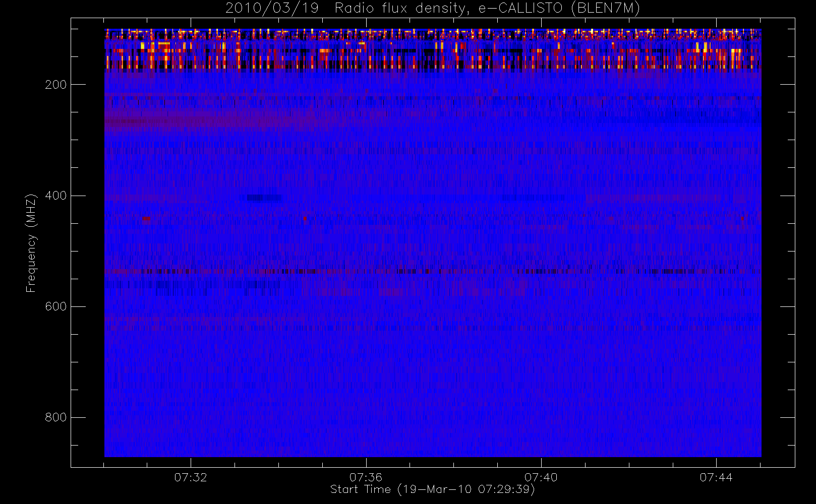The image size is (816, 504).
Task: Select the '600' frequency axis label
Action: tap(55, 306)
